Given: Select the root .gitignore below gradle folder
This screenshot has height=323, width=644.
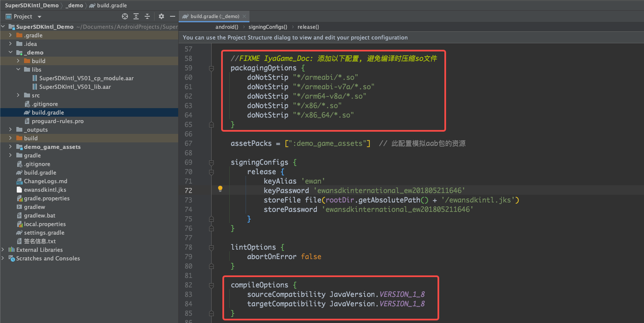Looking at the screenshot, I should (37, 164).
